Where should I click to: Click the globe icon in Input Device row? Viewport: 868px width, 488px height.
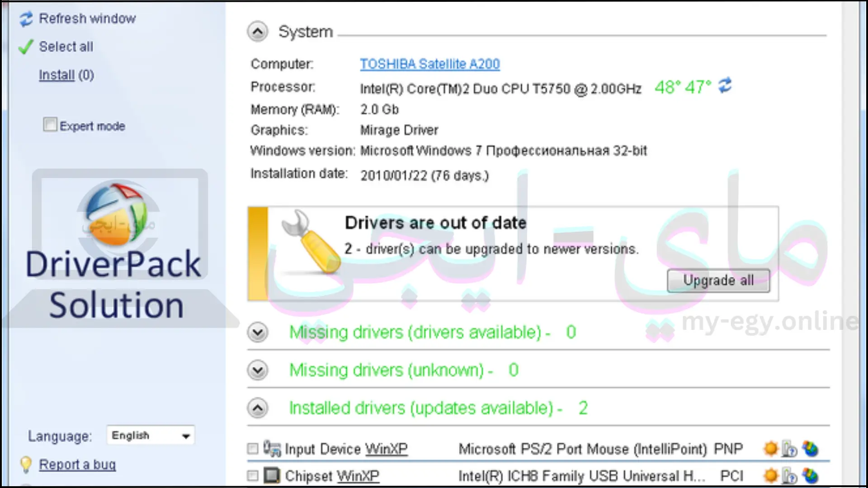[x=810, y=449]
